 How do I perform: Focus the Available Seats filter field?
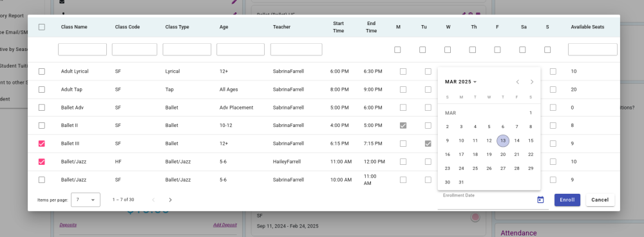pos(592,50)
